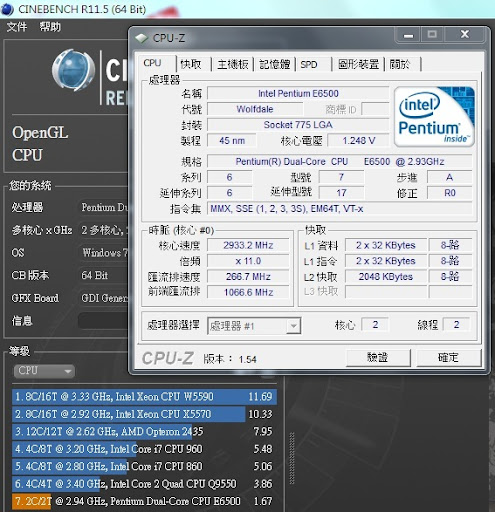Screen dimensions: 495x512
Task: Click the L1 指令 2 x 32 KBytes value
Action: pos(386,261)
